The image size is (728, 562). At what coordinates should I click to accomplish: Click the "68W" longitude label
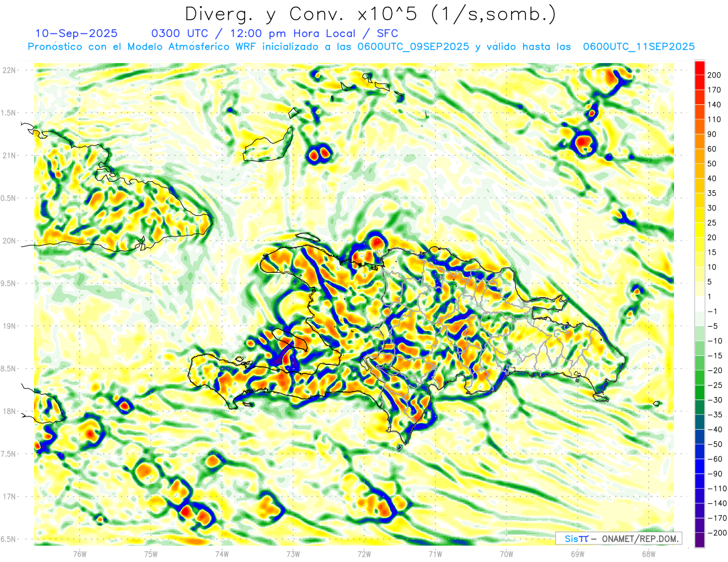tap(649, 554)
